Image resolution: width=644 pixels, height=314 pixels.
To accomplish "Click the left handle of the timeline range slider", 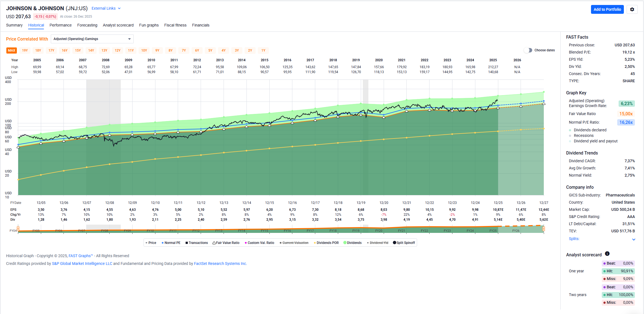I will [x=18, y=229].
